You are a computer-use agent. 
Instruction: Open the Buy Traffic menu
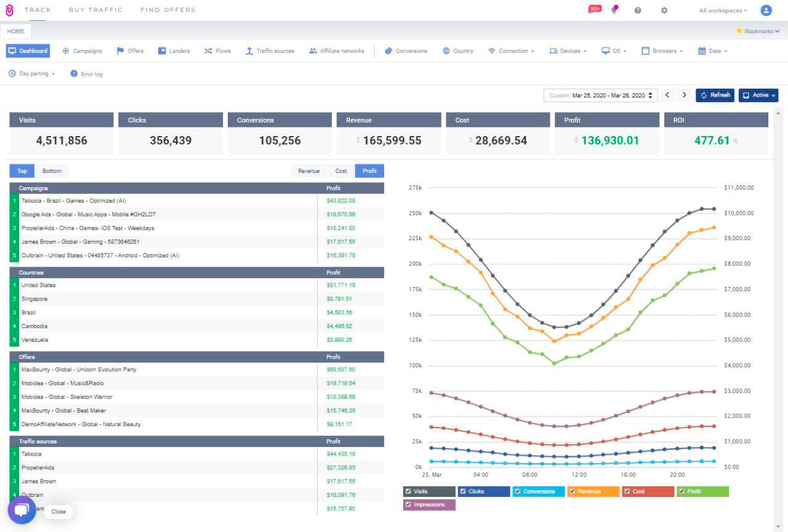click(95, 10)
